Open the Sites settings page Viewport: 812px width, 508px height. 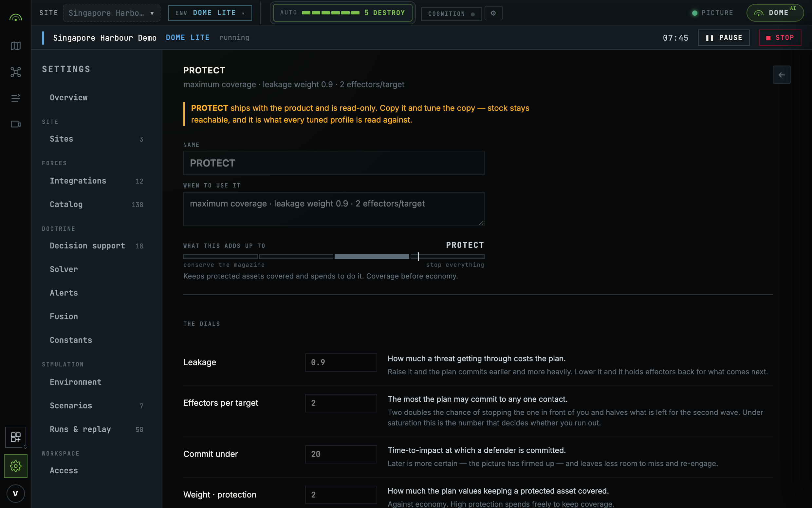click(96, 139)
